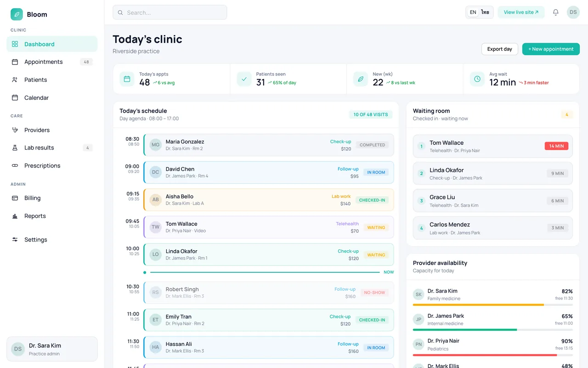Open notifications bell icon
Screen dimensions: 588x368
pos(556,12)
